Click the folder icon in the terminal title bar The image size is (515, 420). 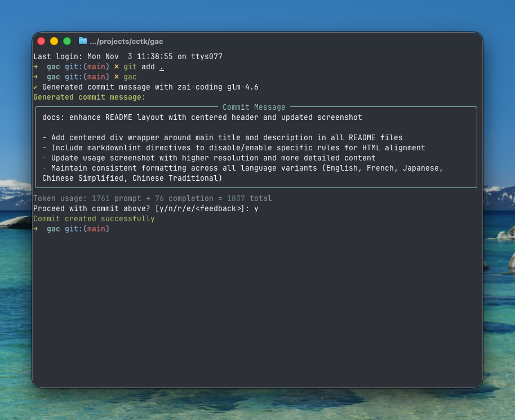(82, 41)
